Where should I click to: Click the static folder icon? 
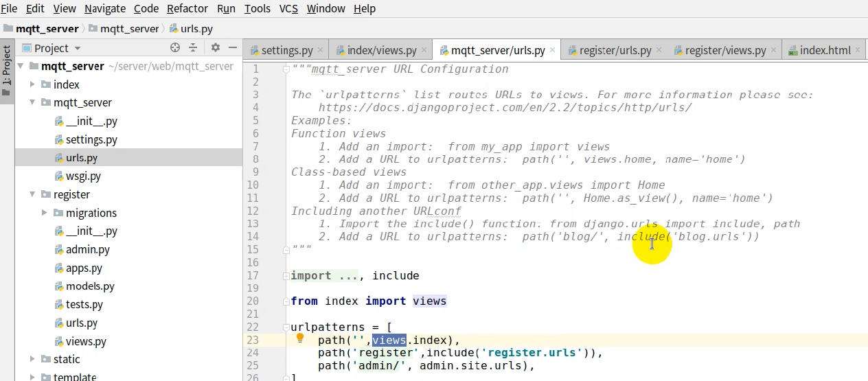click(x=46, y=359)
